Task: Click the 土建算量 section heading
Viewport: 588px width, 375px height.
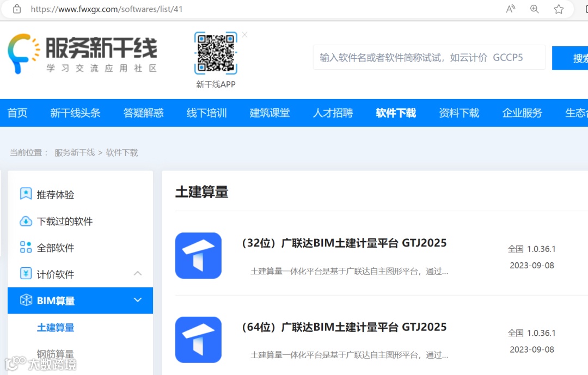Action: coord(202,192)
